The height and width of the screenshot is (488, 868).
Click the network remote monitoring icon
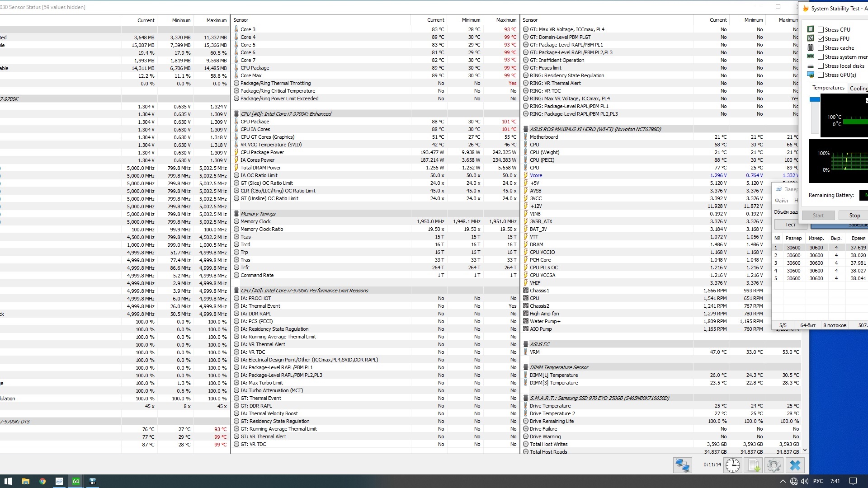click(x=682, y=465)
